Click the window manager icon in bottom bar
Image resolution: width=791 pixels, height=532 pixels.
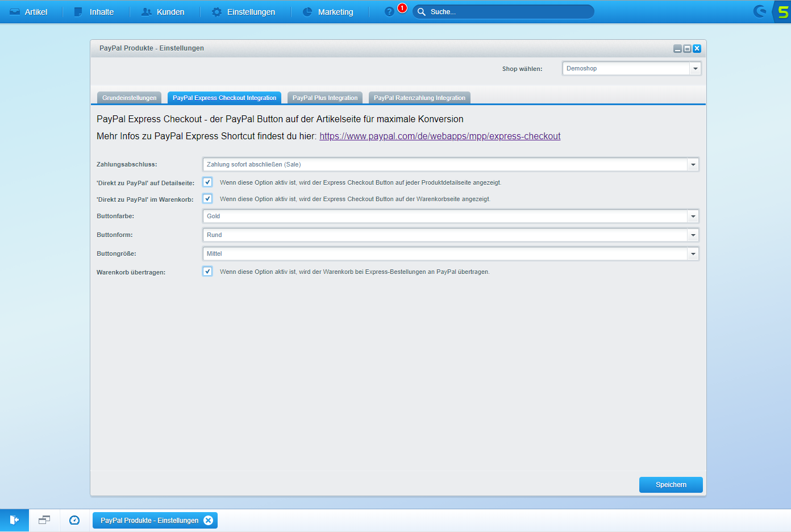click(44, 520)
